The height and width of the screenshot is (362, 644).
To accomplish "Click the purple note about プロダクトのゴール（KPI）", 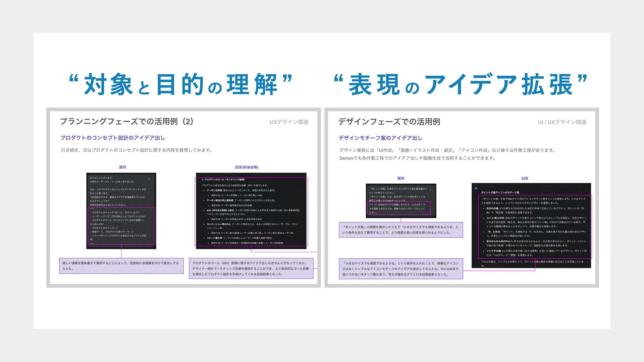I will click(x=251, y=268).
